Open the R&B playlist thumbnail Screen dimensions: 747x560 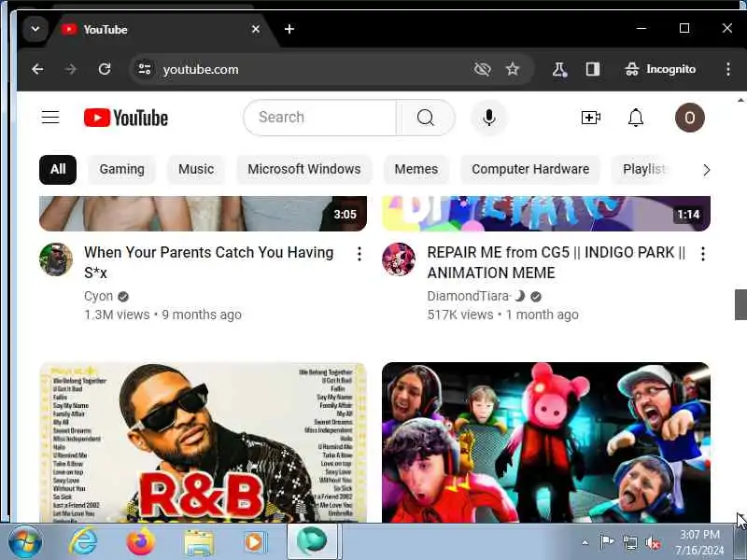[203, 442]
